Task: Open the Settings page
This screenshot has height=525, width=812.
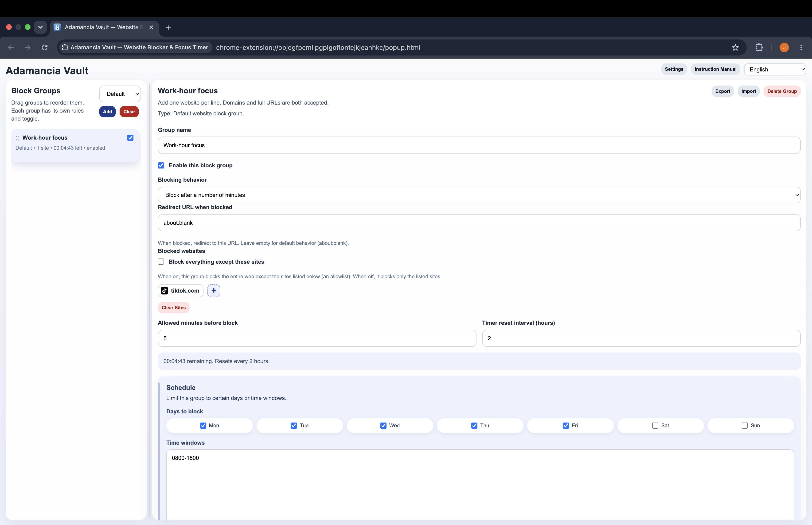Action: coord(674,69)
